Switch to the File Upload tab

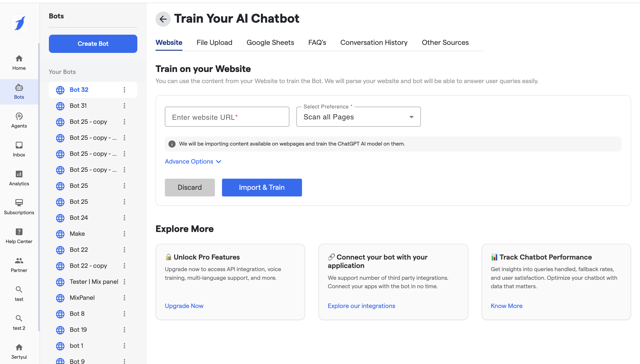point(214,42)
